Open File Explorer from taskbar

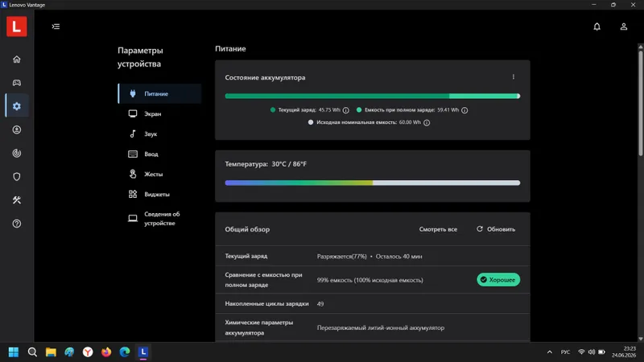coord(51,352)
